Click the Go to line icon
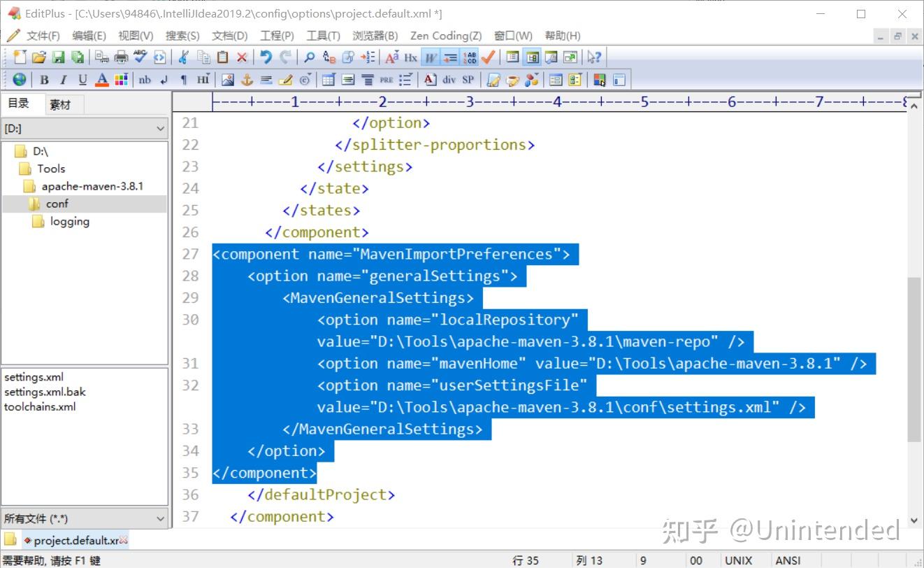This screenshot has width=924, height=568. [368, 57]
